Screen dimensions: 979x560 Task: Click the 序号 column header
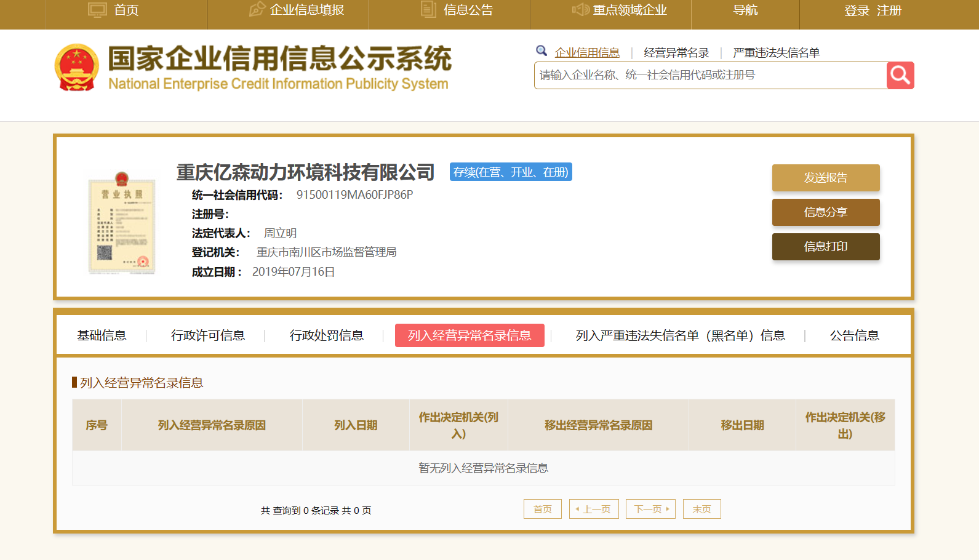(x=97, y=425)
